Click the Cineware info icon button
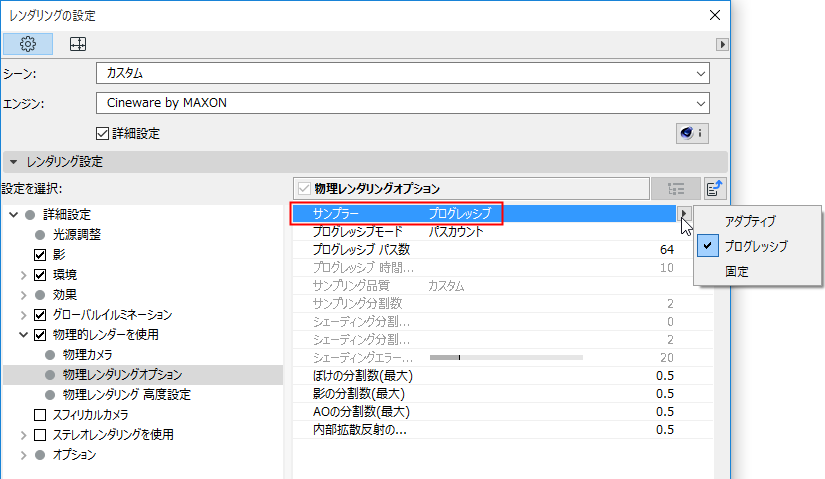This screenshot has width=825, height=479. click(x=692, y=133)
